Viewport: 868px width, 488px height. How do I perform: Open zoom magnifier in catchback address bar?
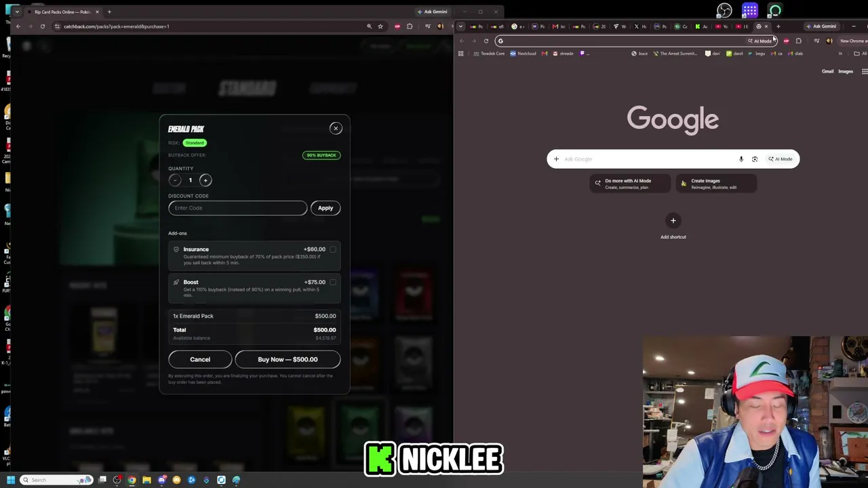(x=369, y=26)
